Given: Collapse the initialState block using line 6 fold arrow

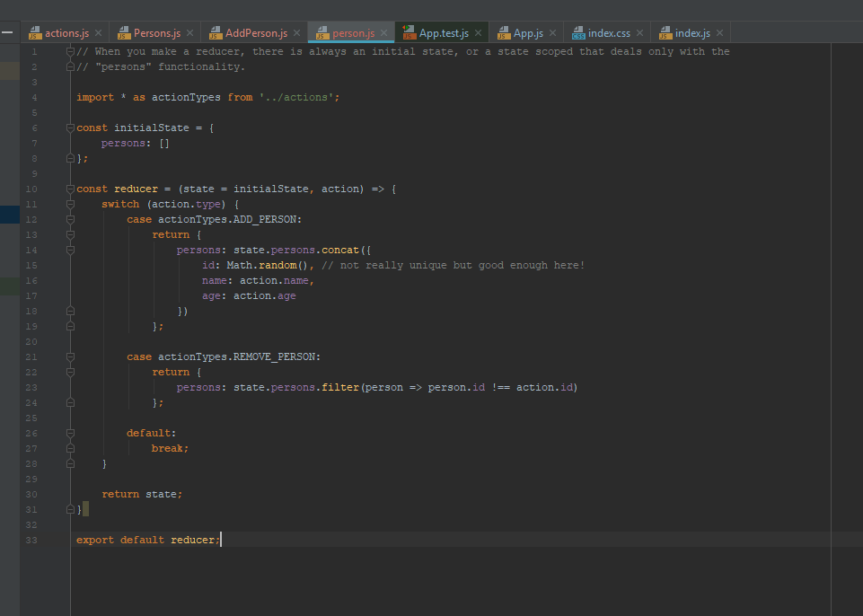Looking at the screenshot, I should (69, 127).
